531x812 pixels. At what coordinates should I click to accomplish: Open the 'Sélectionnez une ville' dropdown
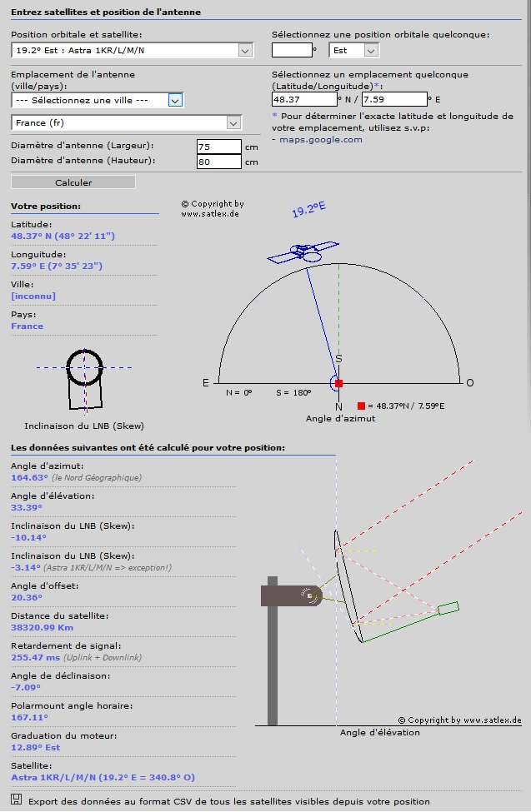coord(98,100)
